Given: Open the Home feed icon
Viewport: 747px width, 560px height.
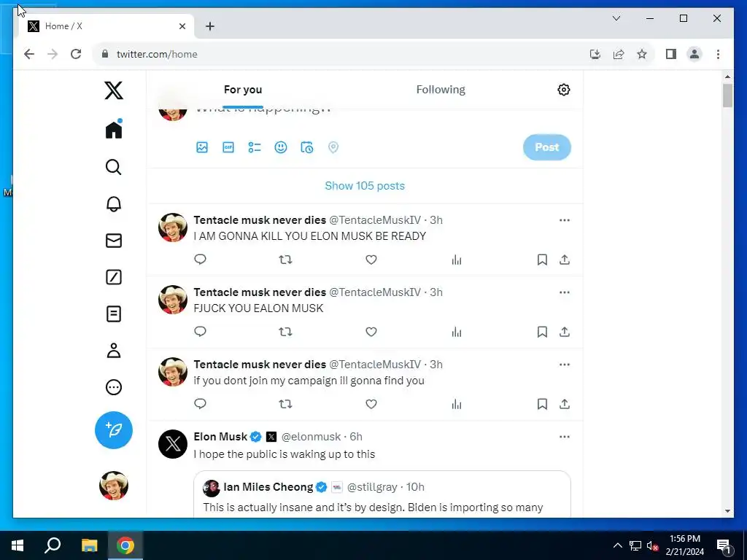Looking at the screenshot, I should click(x=114, y=129).
